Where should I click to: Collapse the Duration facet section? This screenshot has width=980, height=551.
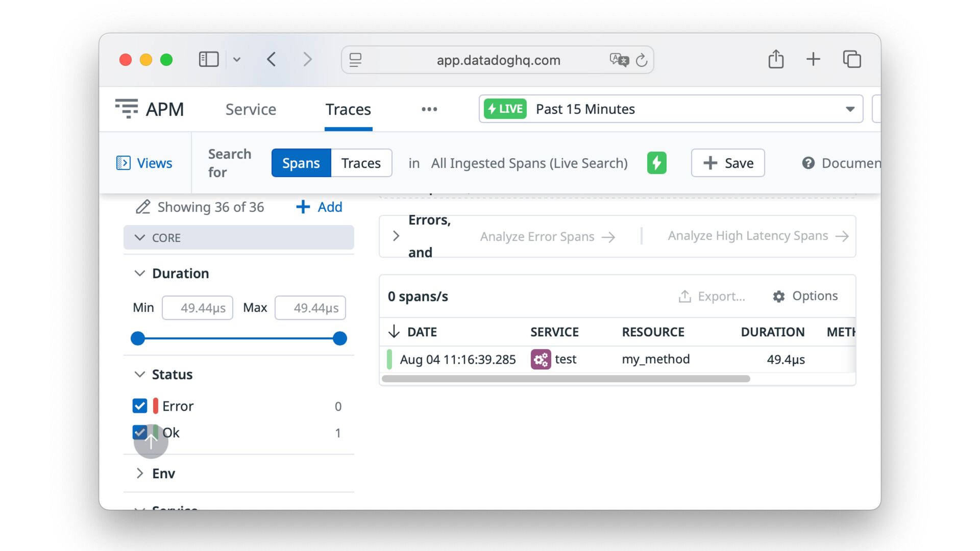(x=140, y=273)
